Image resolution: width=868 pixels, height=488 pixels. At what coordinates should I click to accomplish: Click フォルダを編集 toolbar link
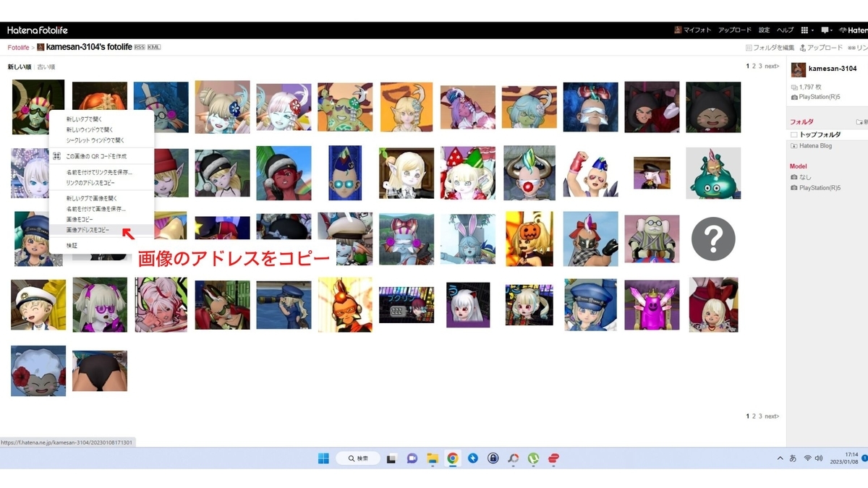pyautogui.click(x=770, y=48)
